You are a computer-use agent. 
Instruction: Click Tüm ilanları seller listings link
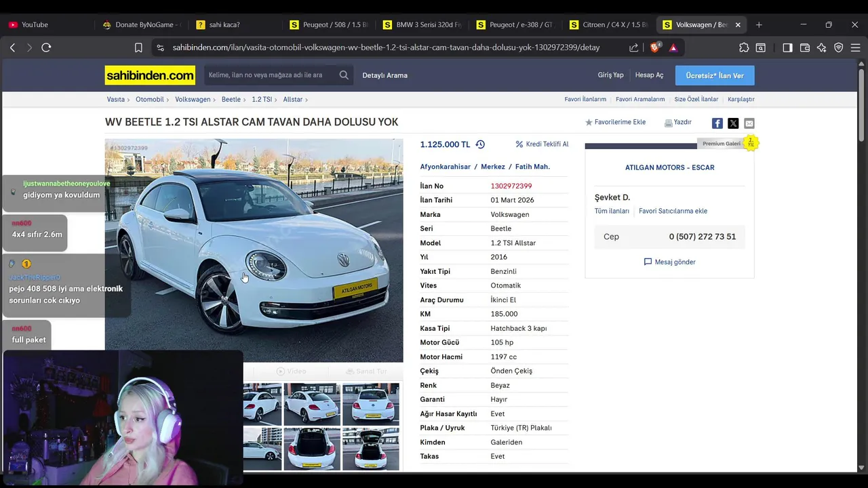click(612, 211)
